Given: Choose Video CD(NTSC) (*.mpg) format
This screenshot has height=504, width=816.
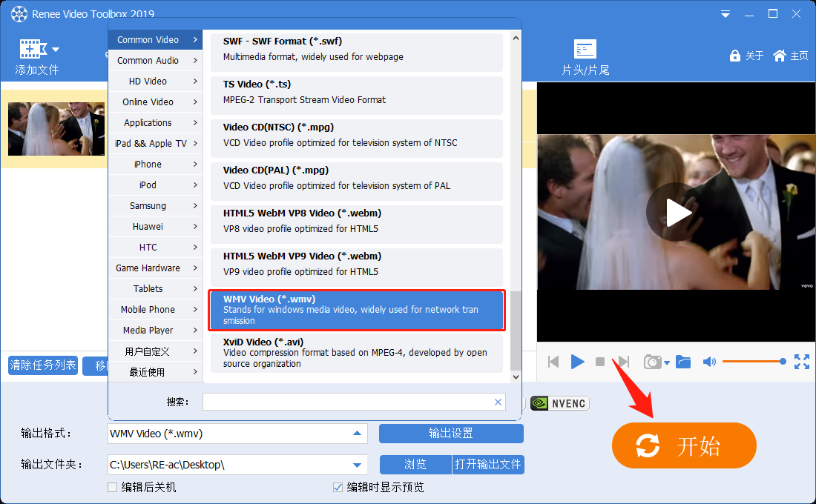Looking at the screenshot, I should click(357, 139).
